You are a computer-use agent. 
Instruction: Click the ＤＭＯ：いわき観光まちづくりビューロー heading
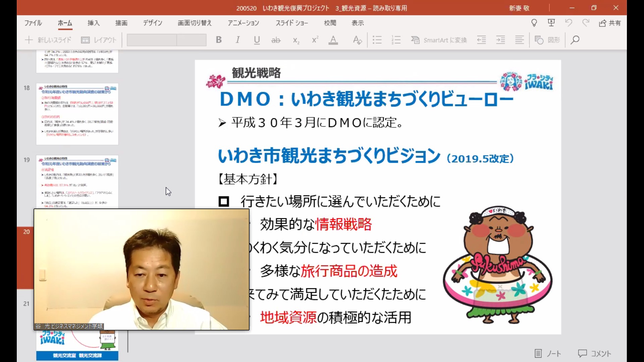pyautogui.click(x=366, y=99)
